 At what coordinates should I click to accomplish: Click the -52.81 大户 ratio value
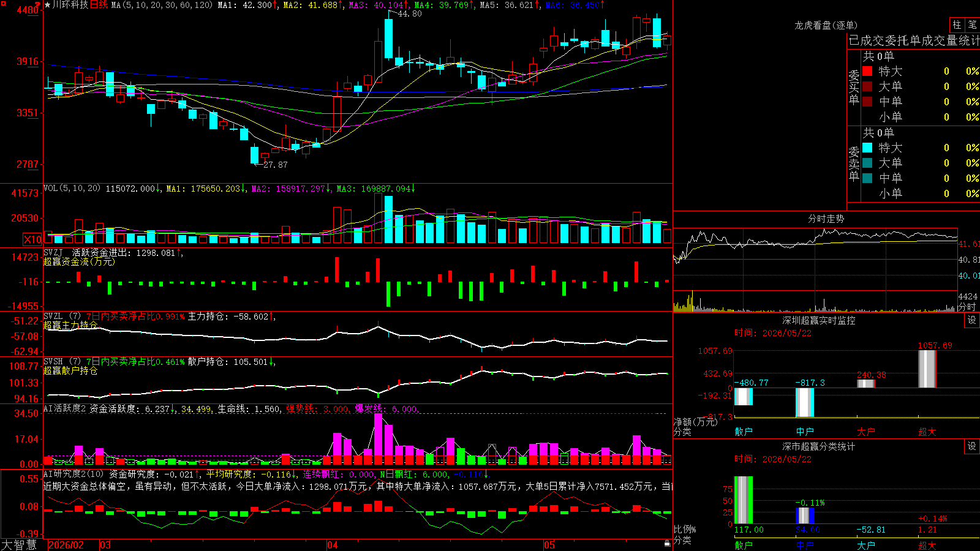point(871,530)
